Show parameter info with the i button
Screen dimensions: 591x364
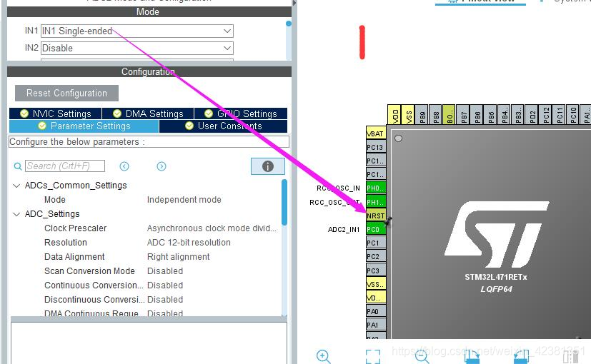click(267, 166)
